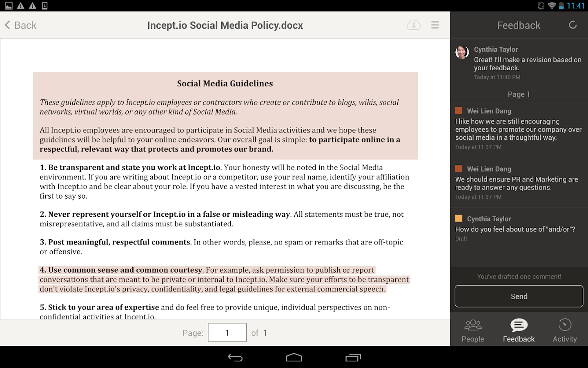This screenshot has height=368, width=588.
Task: Select Wei Lien Dang's orange swatch on encouraging comment
Action: click(459, 110)
